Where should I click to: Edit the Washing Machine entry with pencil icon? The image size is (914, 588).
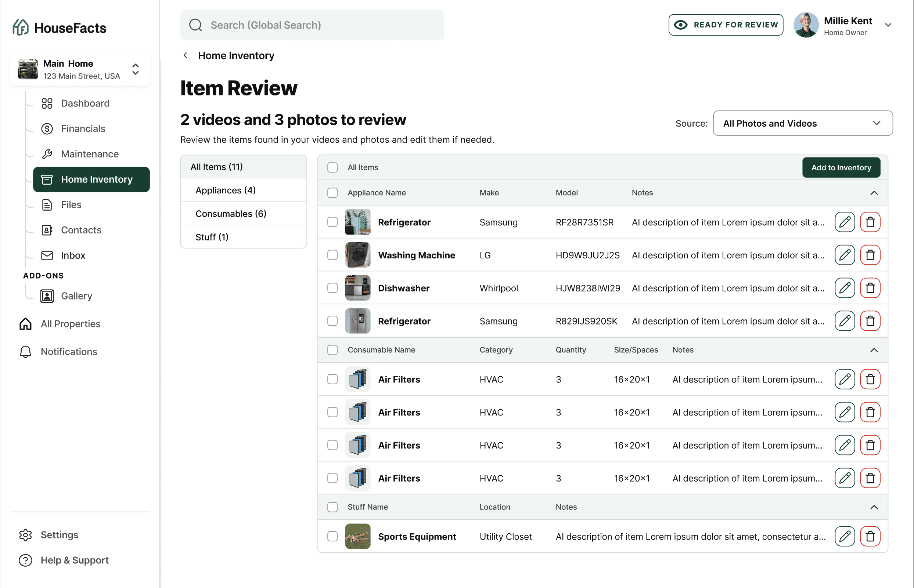[845, 255]
